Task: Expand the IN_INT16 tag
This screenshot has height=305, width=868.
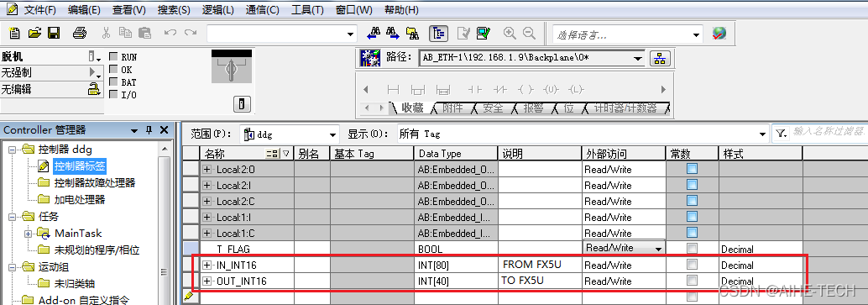Action: click(x=207, y=265)
